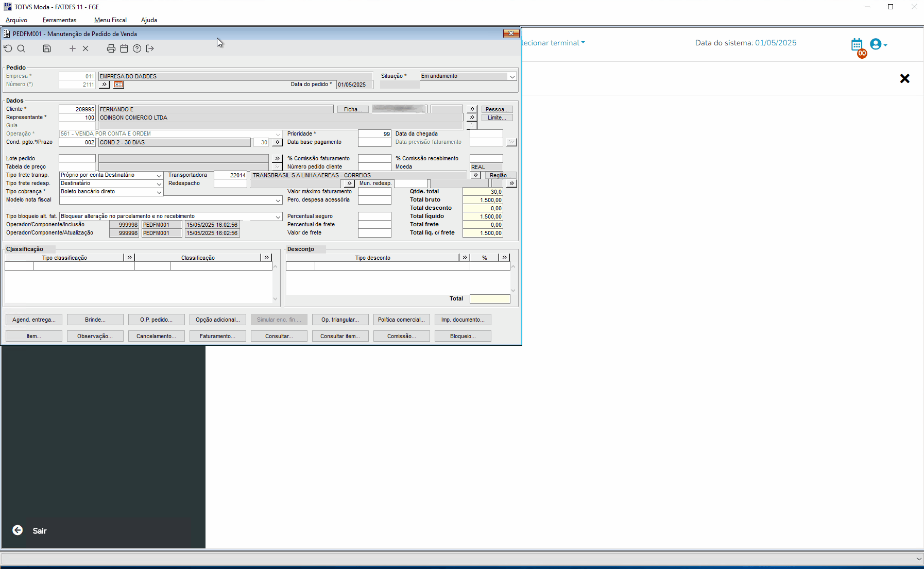This screenshot has width=924, height=569.
Task: Click the Comissão... button
Action: (401, 336)
